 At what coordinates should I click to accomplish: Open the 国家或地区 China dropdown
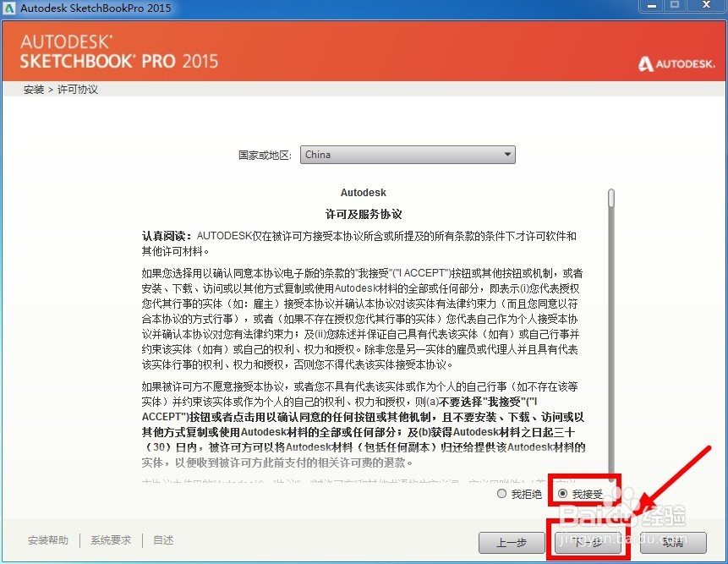[x=408, y=155]
